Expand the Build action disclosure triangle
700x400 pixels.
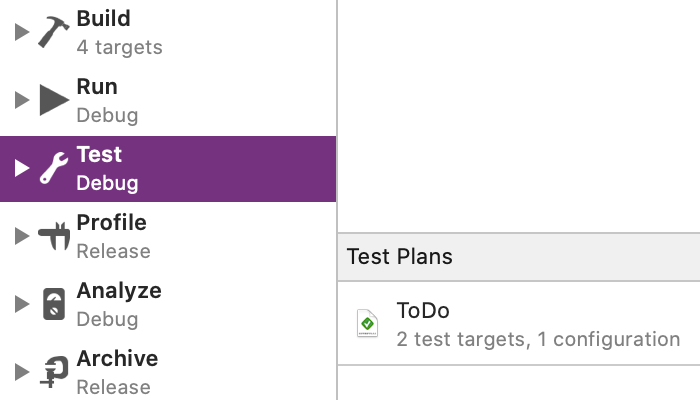tap(20, 32)
